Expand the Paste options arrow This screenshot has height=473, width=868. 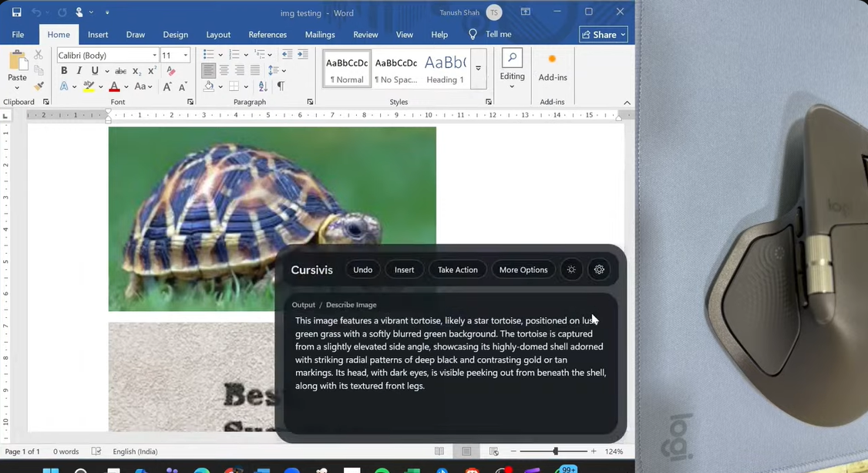pyautogui.click(x=17, y=87)
